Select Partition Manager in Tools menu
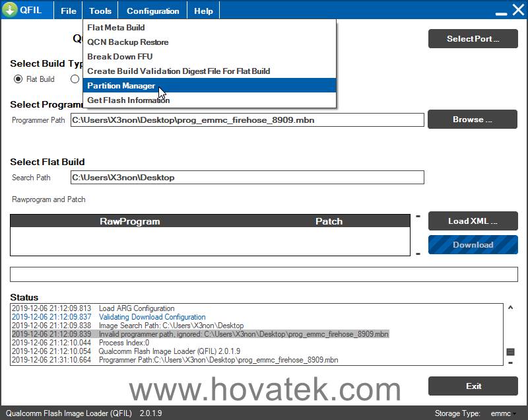The width and height of the screenshot is (528, 420). coord(209,86)
